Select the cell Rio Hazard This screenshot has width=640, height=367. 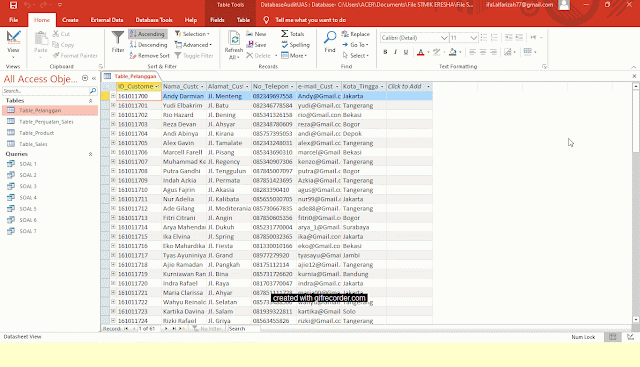tap(184, 115)
